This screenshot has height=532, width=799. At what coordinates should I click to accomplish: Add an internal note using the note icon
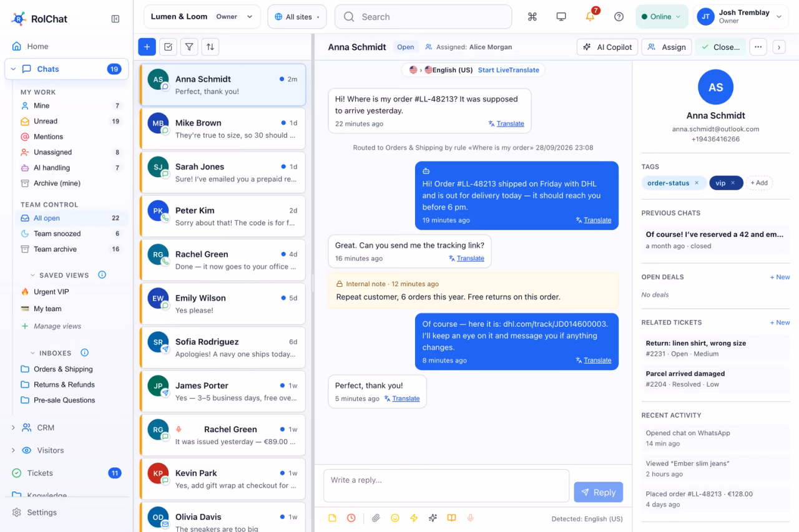pos(332,518)
